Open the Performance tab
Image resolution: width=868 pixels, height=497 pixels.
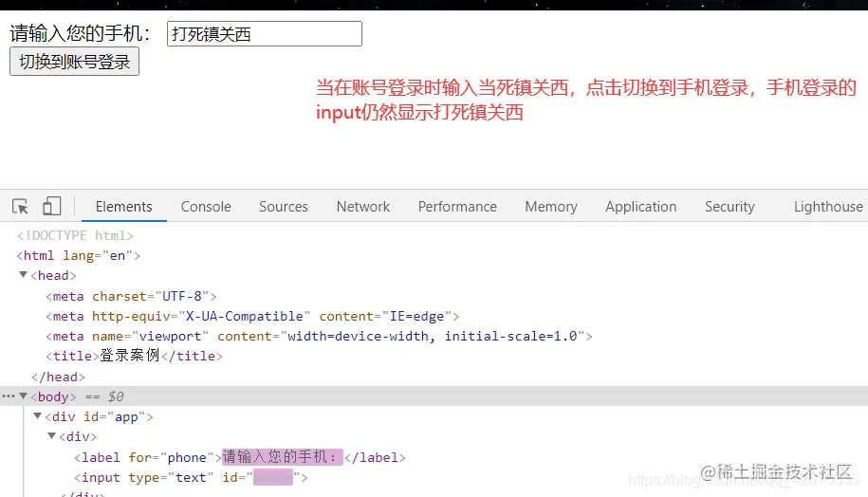coord(457,207)
